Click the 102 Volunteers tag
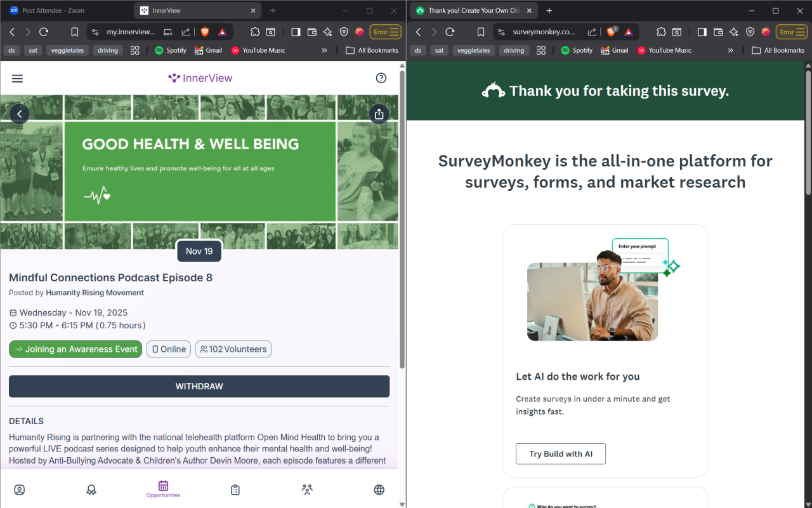Image resolution: width=812 pixels, height=508 pixels. click(233, 349)
